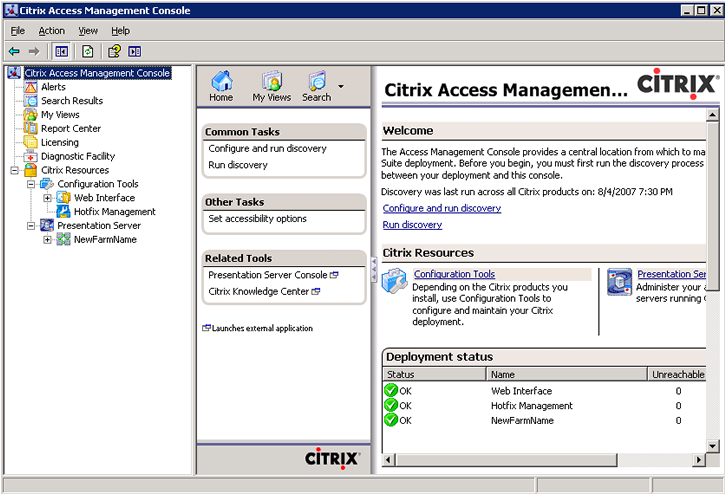The image size is (725, 494).
Task: Open Citrix Knowledge Center link
Action: pos(264,292)
